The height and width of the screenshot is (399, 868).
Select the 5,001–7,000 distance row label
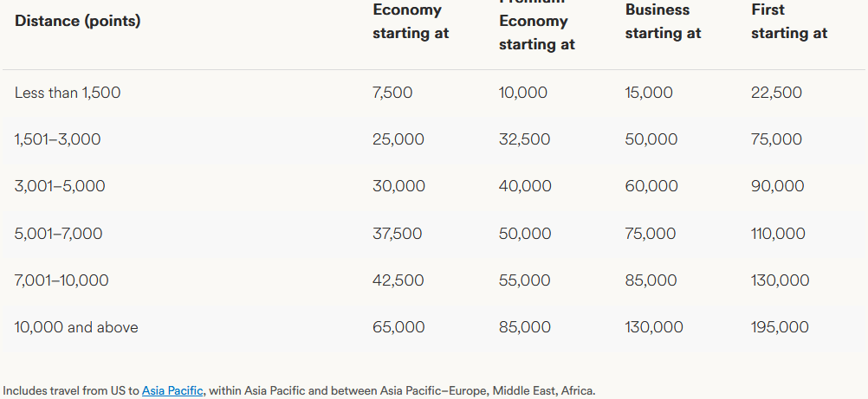point(59,234)
